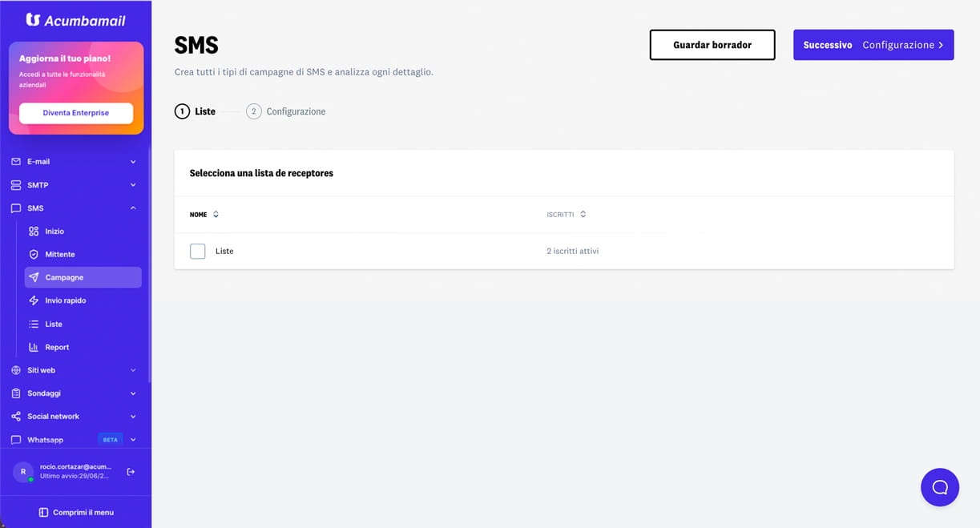Click 'Aggiorna il tuo piano!' heading
This screenshot has width=980, height=528.
pos(65,59)
